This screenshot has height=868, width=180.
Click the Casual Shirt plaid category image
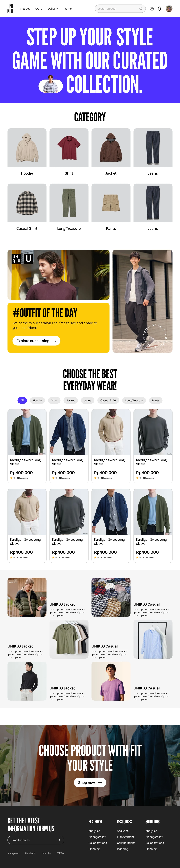pyautogui.click(x=27, y=203)
